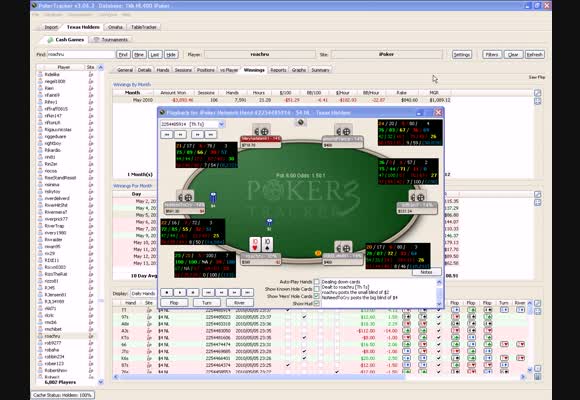Click the skip-to-last-hand button under hand dropdown
The width and height of the screenshot is (580, 400).
[211, 134]
